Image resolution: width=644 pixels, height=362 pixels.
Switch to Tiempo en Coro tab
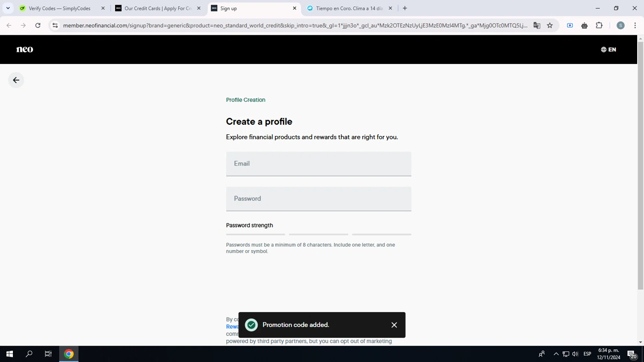pyautogui.click(x=349, y=8)
